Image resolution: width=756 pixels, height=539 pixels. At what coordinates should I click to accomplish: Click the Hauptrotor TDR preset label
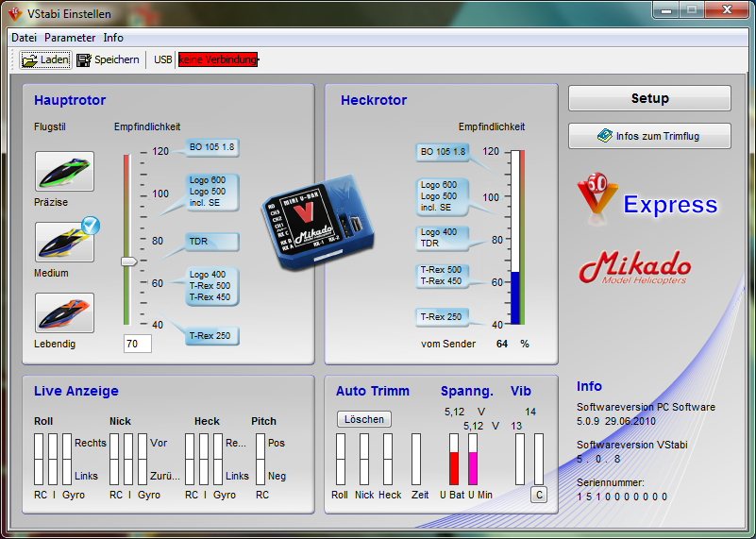(212, 242)
